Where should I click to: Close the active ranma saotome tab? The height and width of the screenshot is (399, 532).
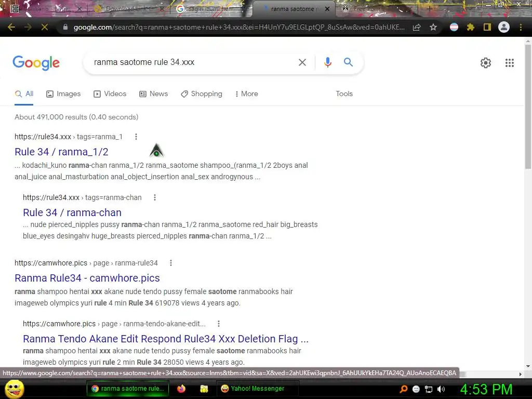point(327,9)
